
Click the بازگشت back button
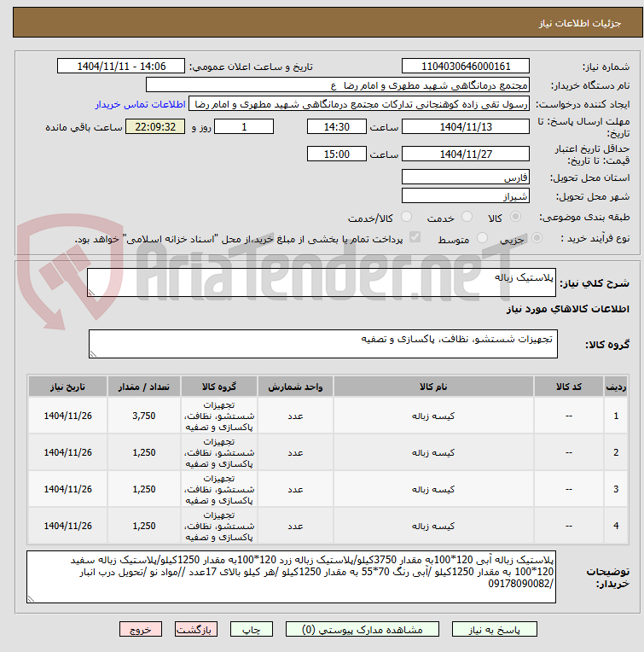[195, 629]
